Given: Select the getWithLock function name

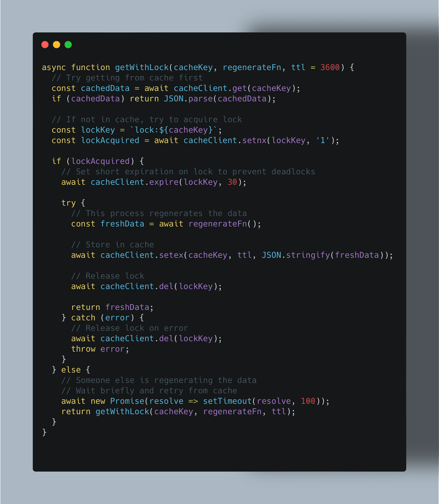Looking at the screenshot, I should tap(142, 67).
